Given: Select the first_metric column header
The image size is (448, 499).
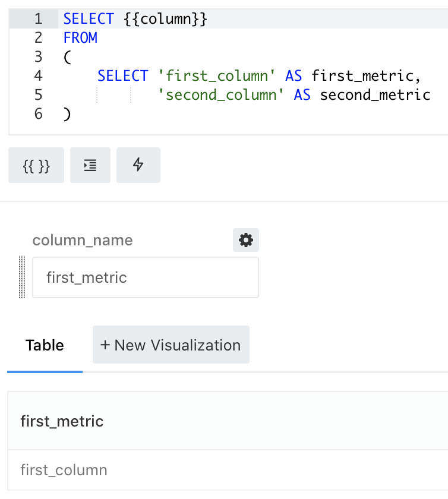Looking at the screenshot, I should point(61,421).
